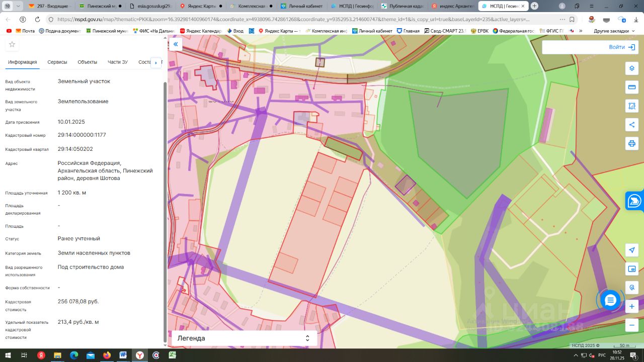Bookmark this page in address bar
This screenshot has width=644, height=362.
[x=572, y=19]
